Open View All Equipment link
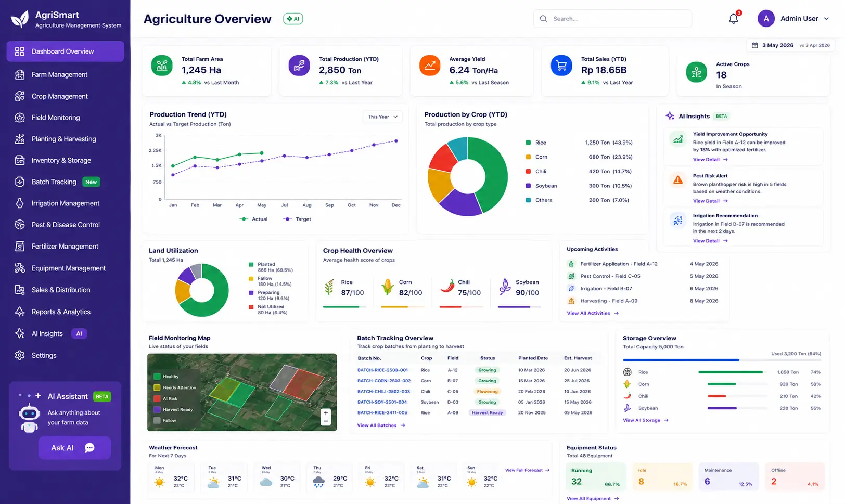 (593, 499)
